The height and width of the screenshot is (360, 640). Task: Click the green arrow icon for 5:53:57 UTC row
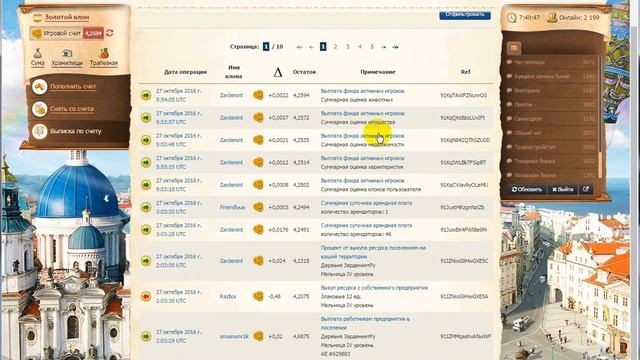146,118
